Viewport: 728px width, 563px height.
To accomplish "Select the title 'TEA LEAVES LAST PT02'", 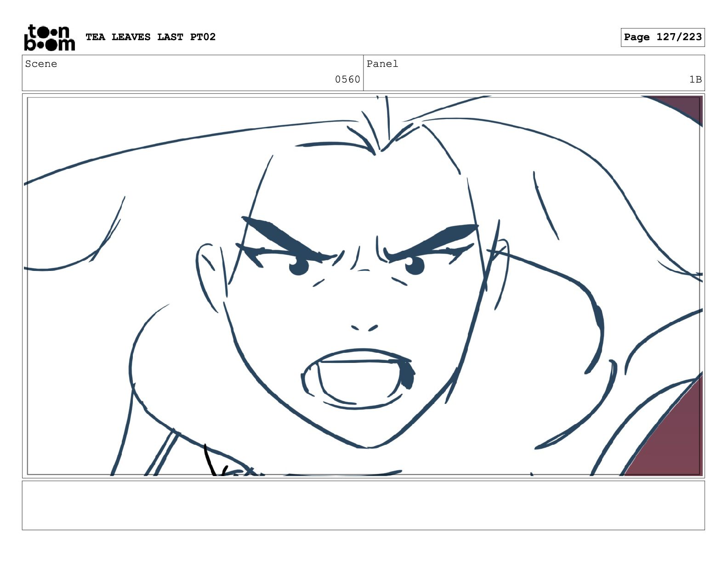I will 150,37.
